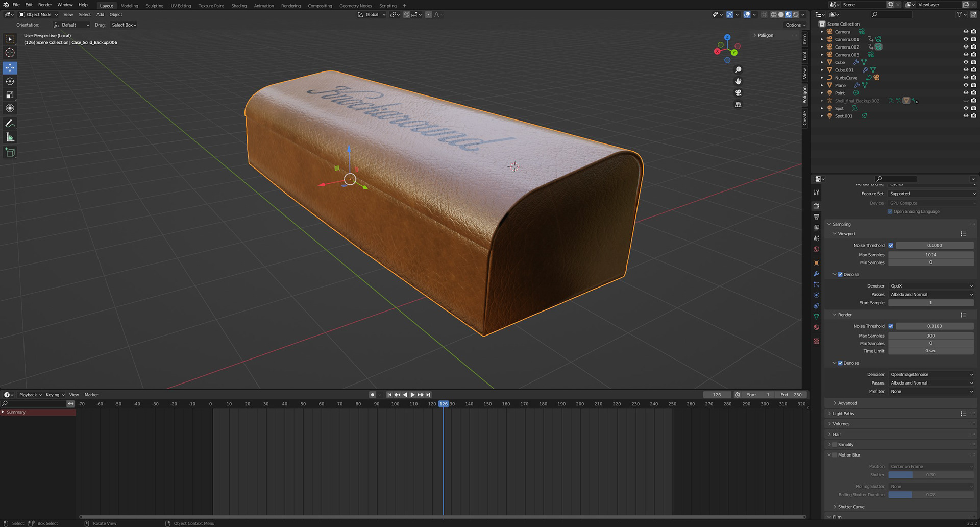Image resolution: width=980 pixels, height=527 pixels.
Task: Enable the Motion Blur checkbox
Action: click(x=835, y=455)
